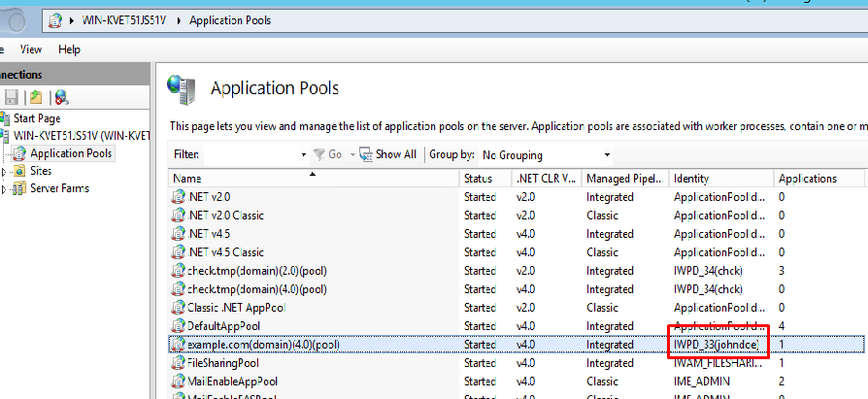868x399 pixels.
Task: Open the Help menu
Action: [x=69, y=50]
